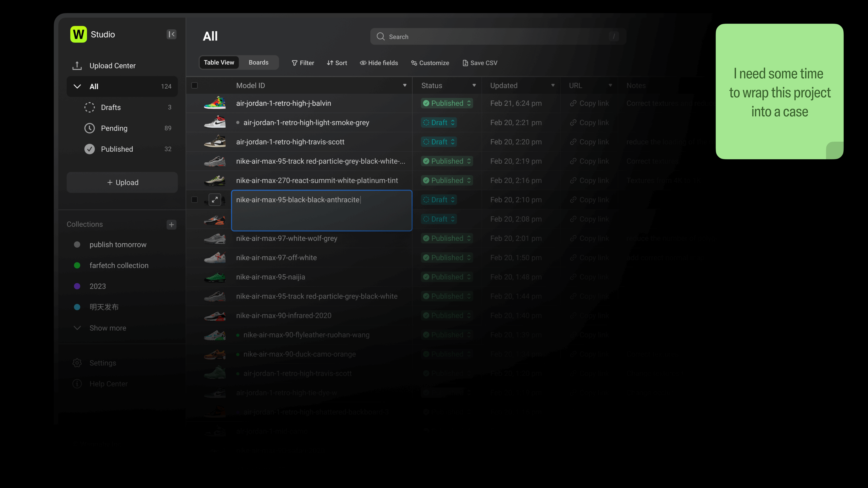Copy link for air-jordan-1-retro-high-light-smoke-grey
The image size is (868, 488).
(589, 123)
